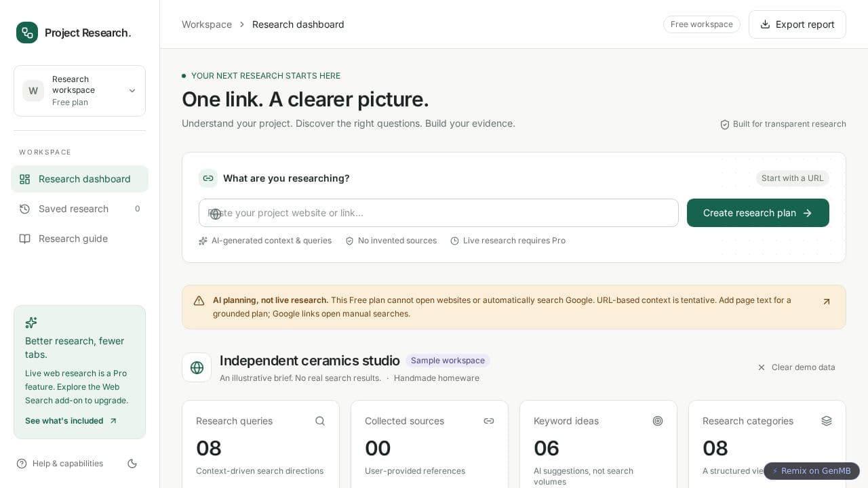Click the globe icon beside Independent ceramics studio

pos(197,367)
